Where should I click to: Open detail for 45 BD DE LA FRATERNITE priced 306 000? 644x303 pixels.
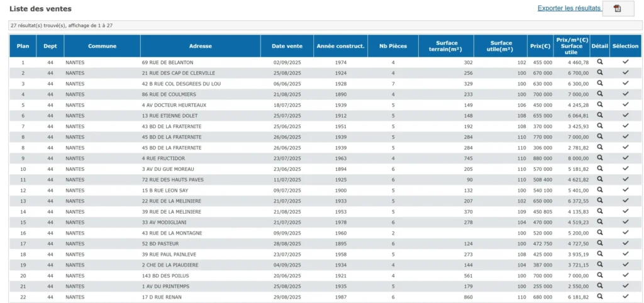(x=600, y=147)
